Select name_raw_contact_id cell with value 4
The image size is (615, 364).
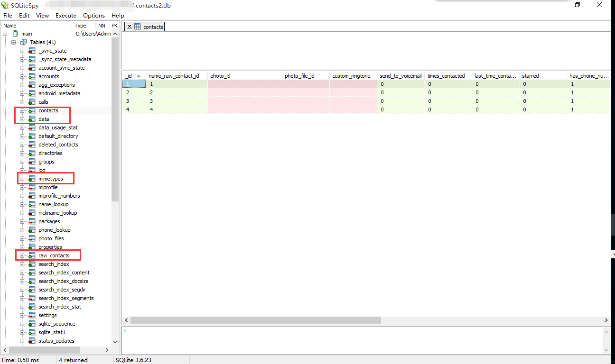(x=177, y=109)
